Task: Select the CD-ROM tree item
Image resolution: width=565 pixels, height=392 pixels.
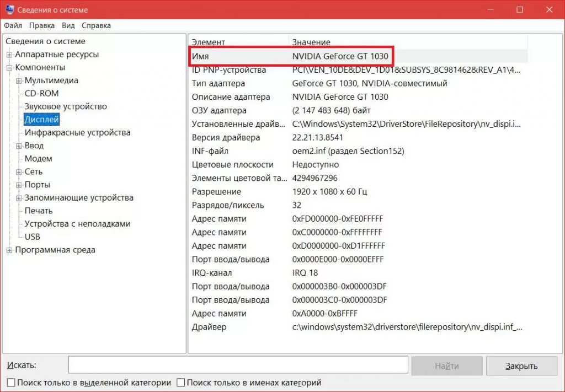Action: (41, 94)
